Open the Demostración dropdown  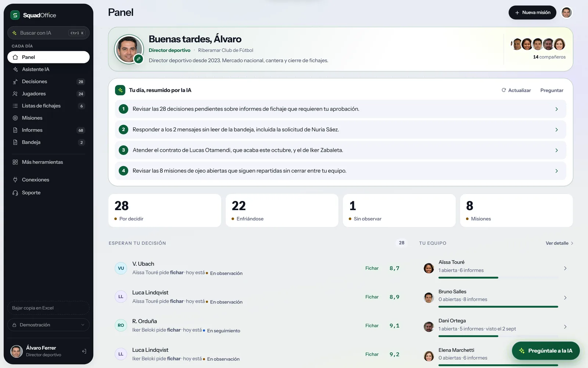pos(49,325)
